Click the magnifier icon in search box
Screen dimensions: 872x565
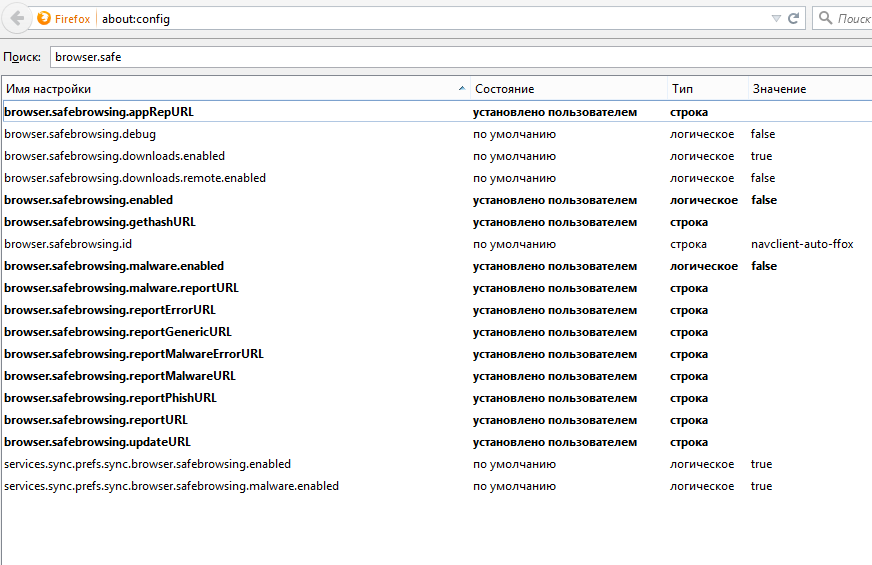[x=825, y=18]
